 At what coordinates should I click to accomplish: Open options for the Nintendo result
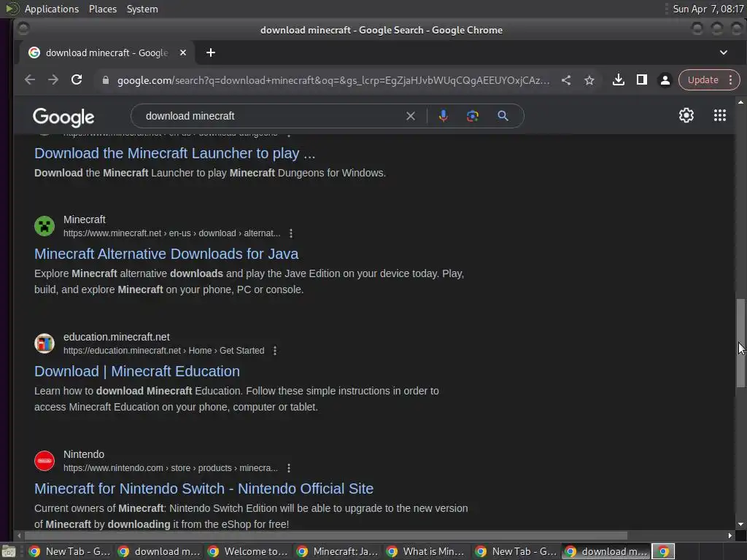click(x=289, y=468)
